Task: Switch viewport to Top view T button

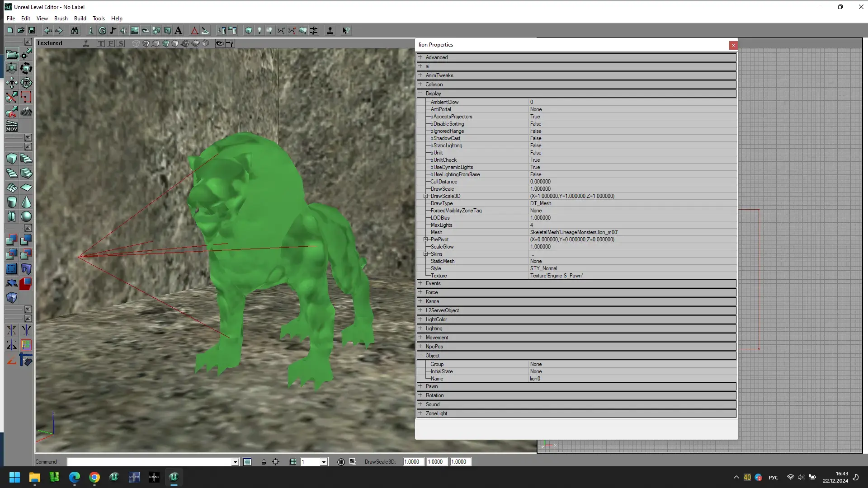Action: click(x=101, y=43)
